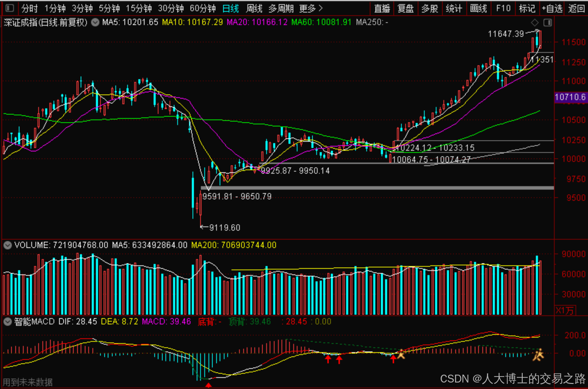The height and width of the screenshot is (389, 588).
Task: Activate the 画线 drawing tools button
Action: click(478, 8)
